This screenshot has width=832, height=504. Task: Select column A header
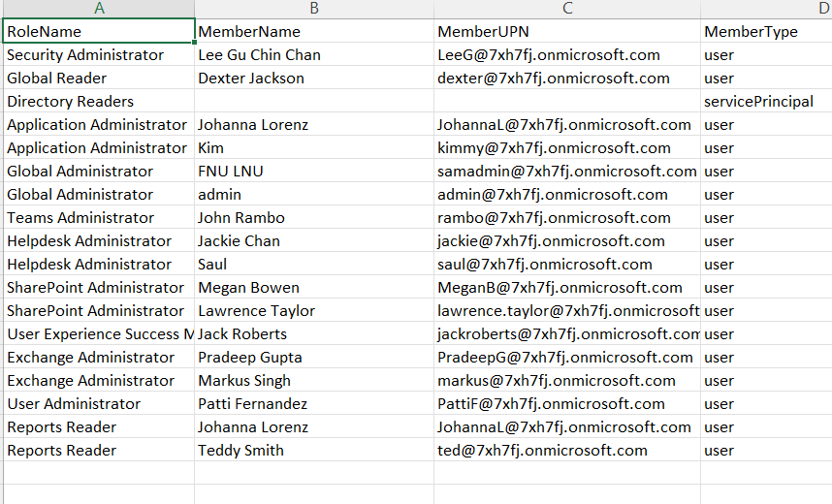pos(99,9)
